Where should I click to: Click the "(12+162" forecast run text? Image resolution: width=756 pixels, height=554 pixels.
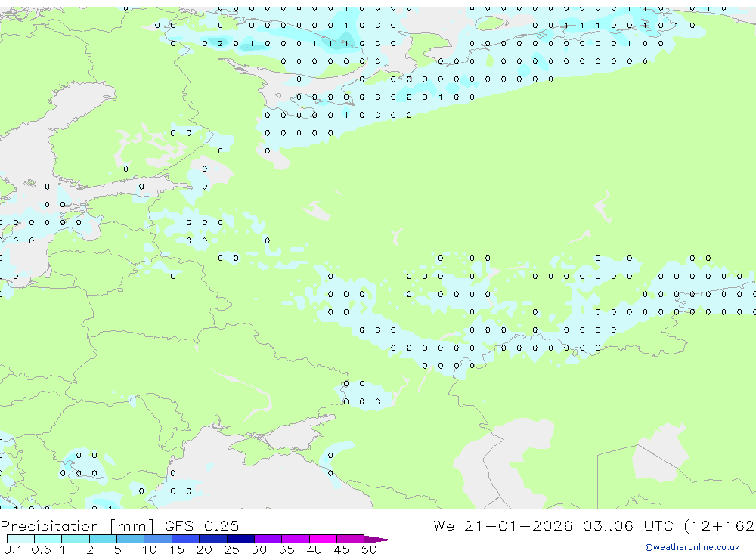pos(719,525)
